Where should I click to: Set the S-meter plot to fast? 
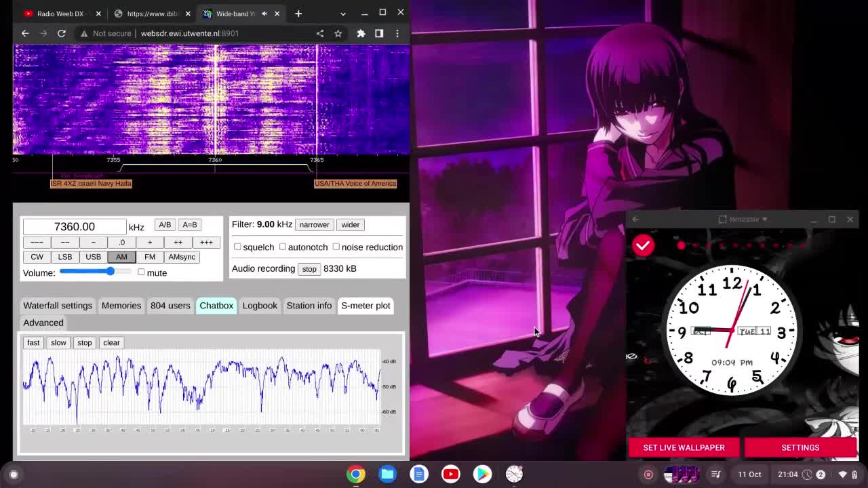33,342
